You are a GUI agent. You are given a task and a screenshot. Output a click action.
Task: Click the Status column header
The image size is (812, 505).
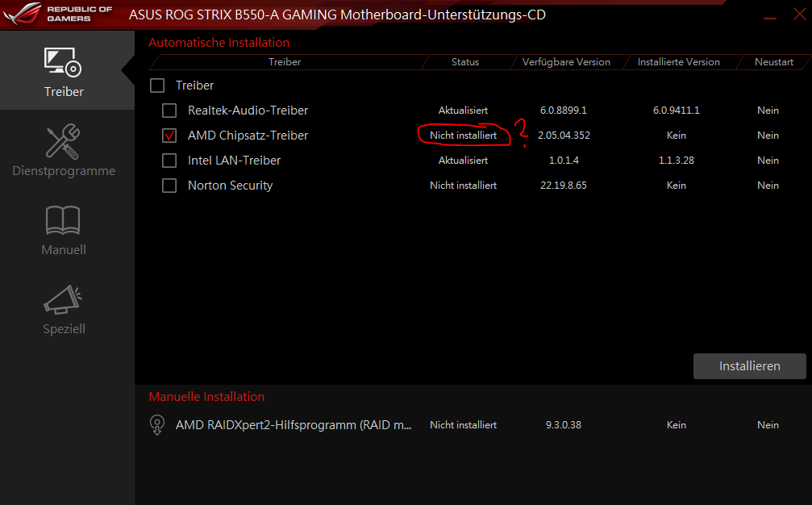point(465,61)
